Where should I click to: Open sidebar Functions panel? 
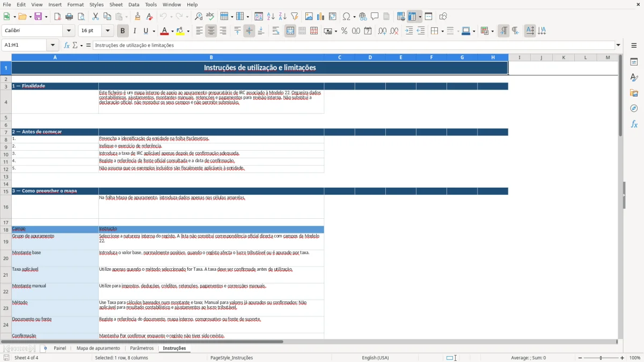[634, 124]
